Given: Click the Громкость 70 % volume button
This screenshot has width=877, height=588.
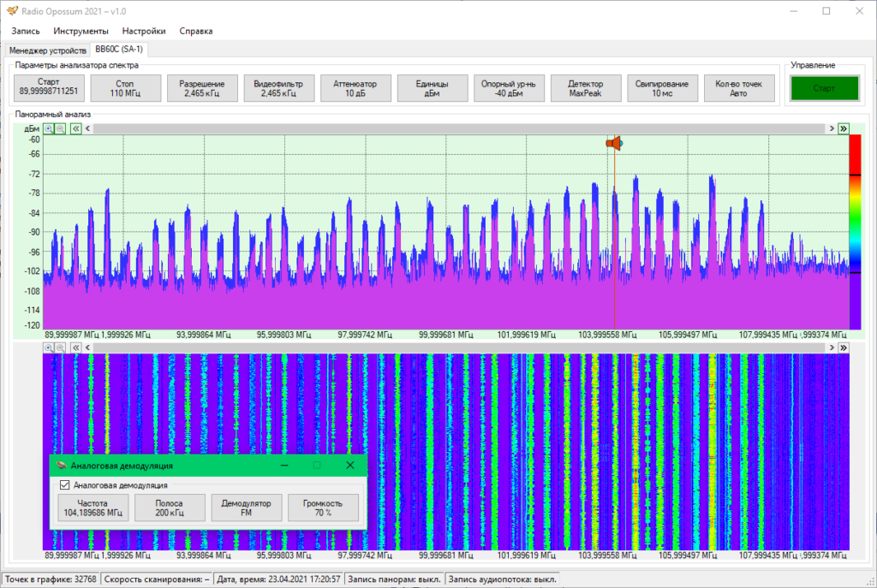Looking at the screenshot, I should pos(322,508).
